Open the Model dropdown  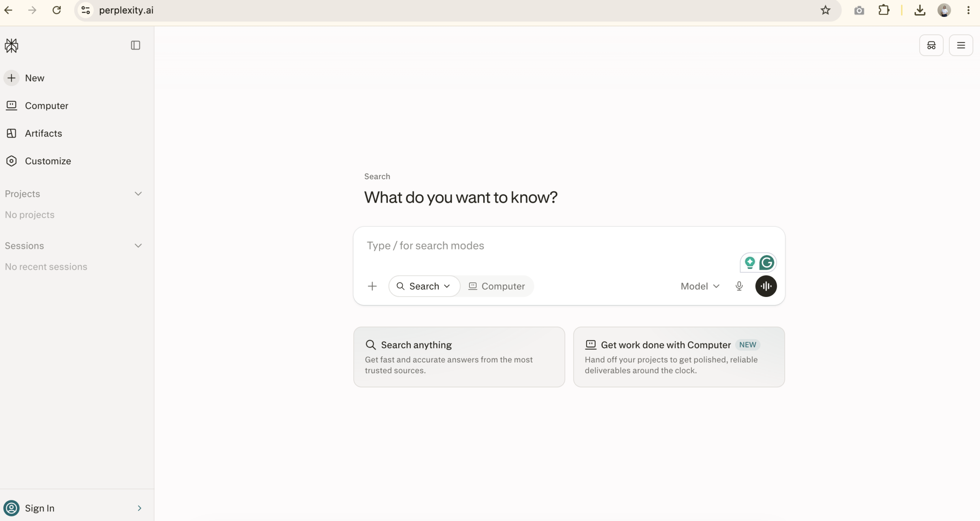click(x=700, y=286)
